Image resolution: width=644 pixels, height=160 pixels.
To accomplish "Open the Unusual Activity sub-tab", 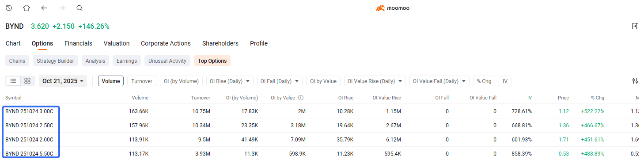I will [167, 61].
